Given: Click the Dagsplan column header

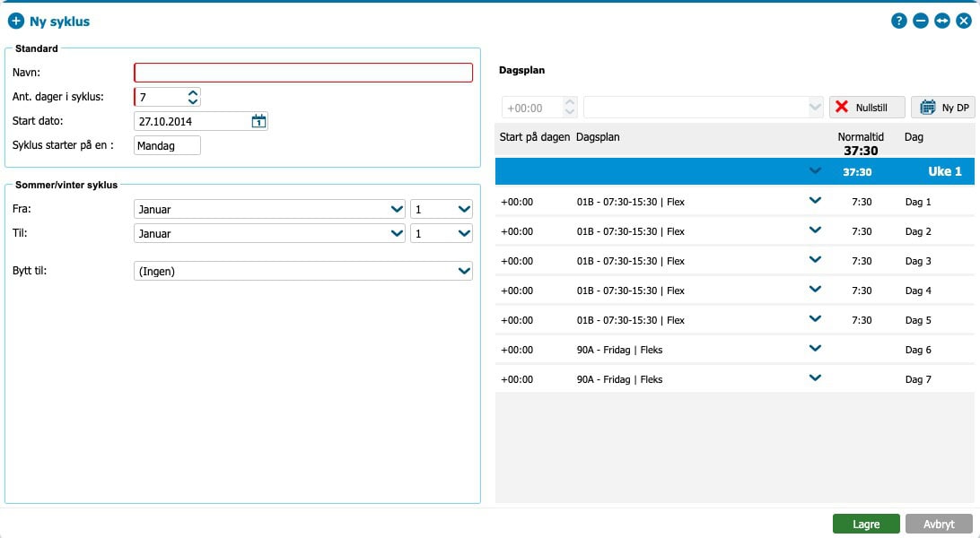Looking at the screenshot, I should (598, 137).
